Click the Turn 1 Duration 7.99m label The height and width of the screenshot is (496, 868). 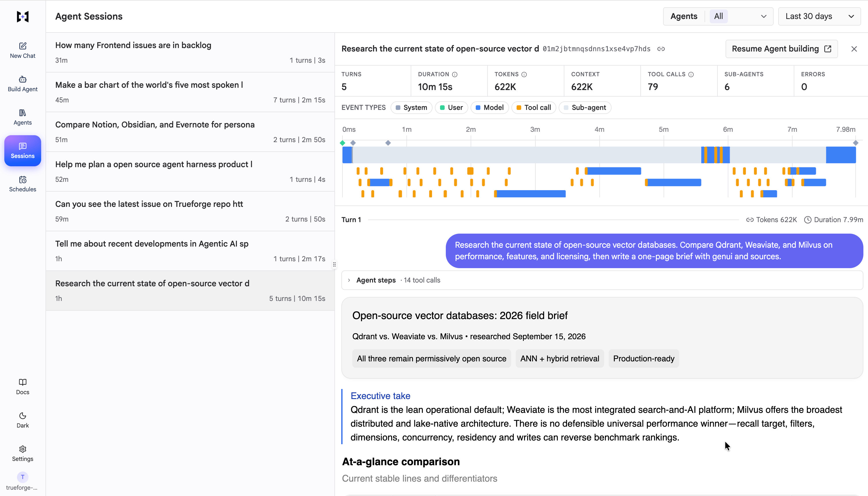pyautogui.click(x=833, y=220)
